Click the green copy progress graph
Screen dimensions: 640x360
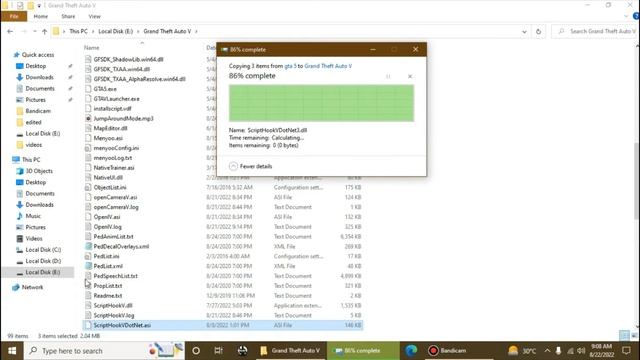tap(321, 103)
